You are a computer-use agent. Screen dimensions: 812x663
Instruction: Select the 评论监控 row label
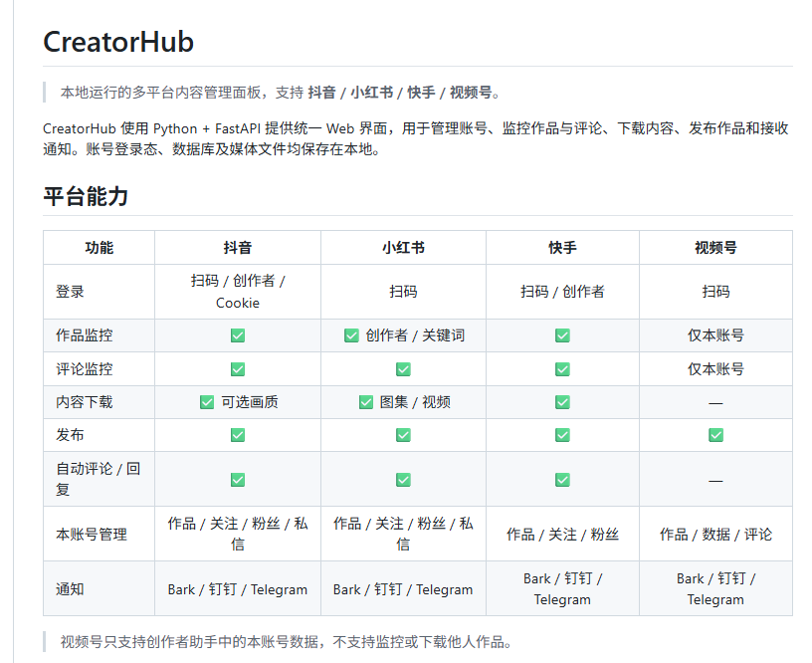tap(85, 369)
